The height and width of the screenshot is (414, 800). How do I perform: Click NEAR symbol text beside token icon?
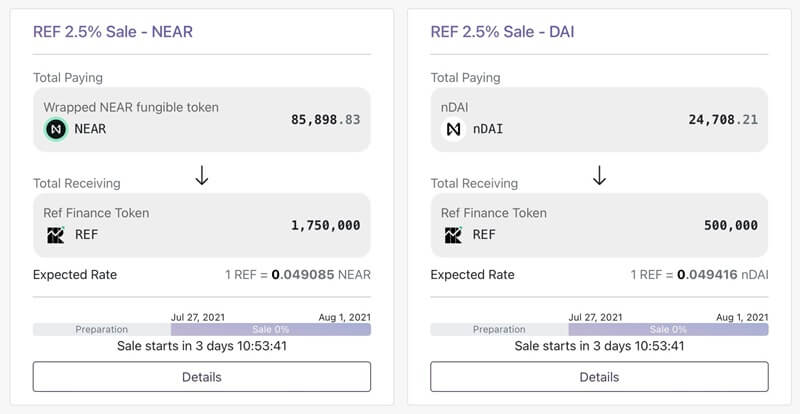pyautogui.click(x=90, y=129)
